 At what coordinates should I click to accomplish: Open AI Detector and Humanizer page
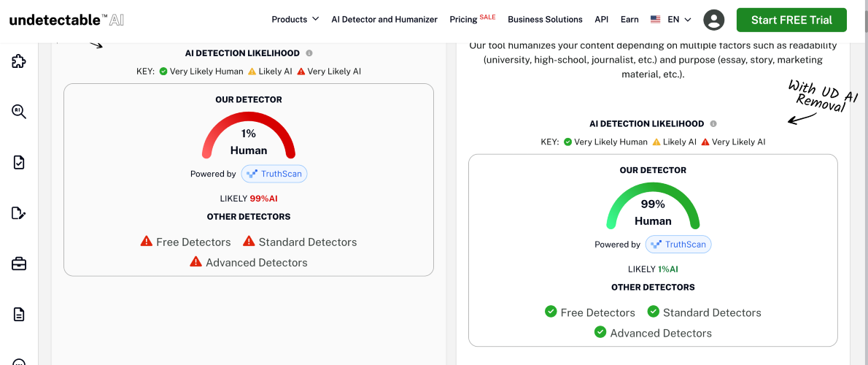[x=384, y=20]
